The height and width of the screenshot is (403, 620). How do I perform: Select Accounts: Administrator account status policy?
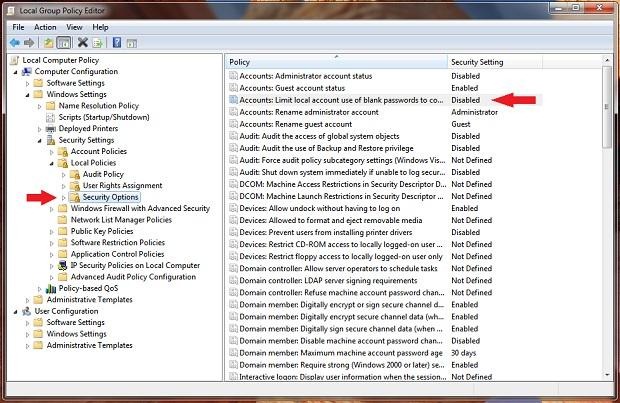(x=306, y=76)
